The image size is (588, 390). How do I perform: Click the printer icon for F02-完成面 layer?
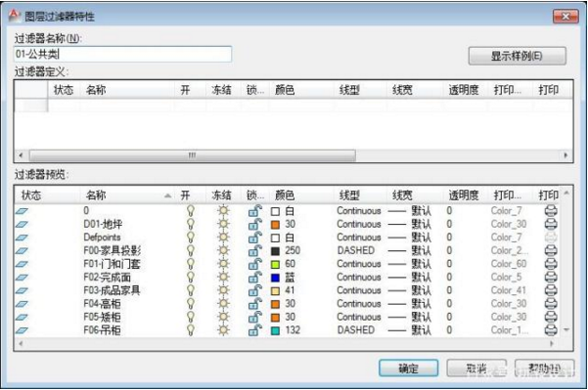pos(551,278)
